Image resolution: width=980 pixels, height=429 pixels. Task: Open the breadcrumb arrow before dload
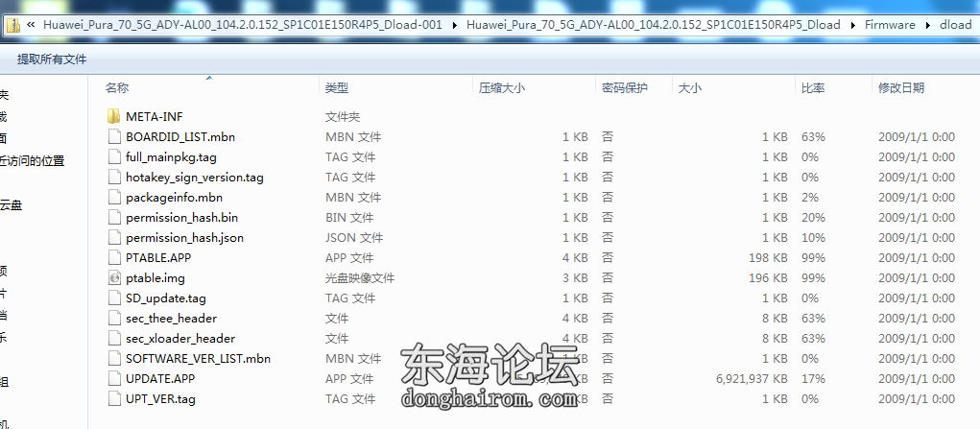pos(929,26)
